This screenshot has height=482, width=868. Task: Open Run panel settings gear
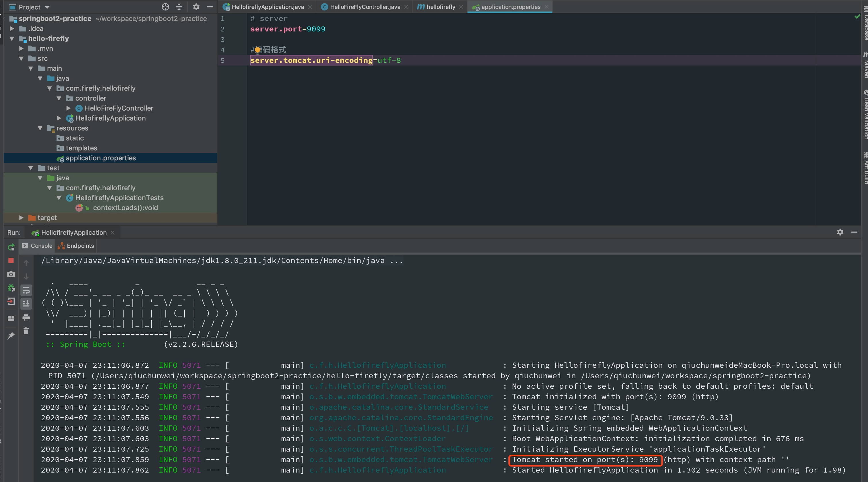[840, 232]
